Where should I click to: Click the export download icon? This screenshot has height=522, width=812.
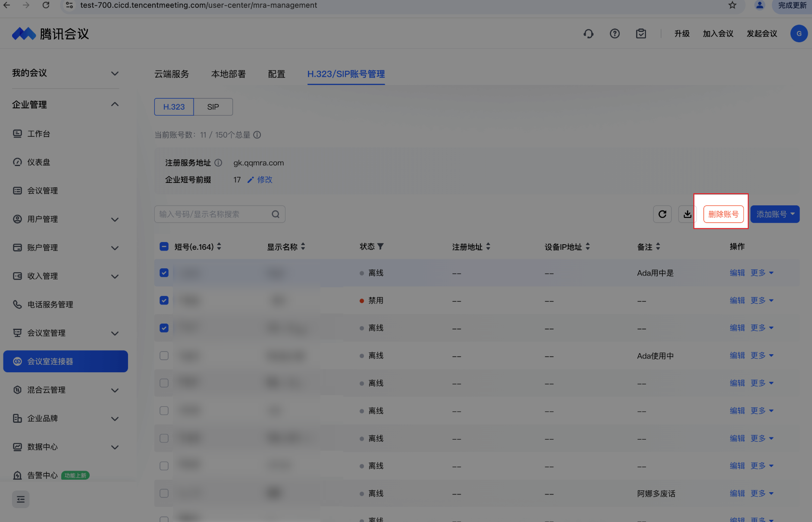pos(687,214)
